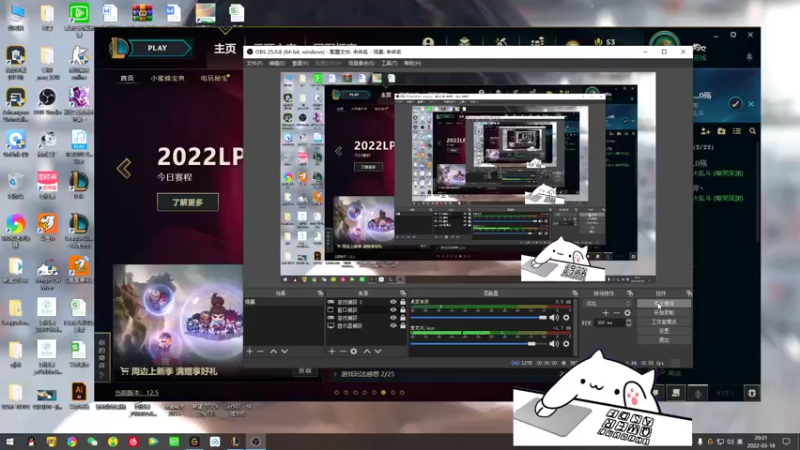Move the source down with the down arrow in the OBS 来源 panel

click(x=378, y=352)
